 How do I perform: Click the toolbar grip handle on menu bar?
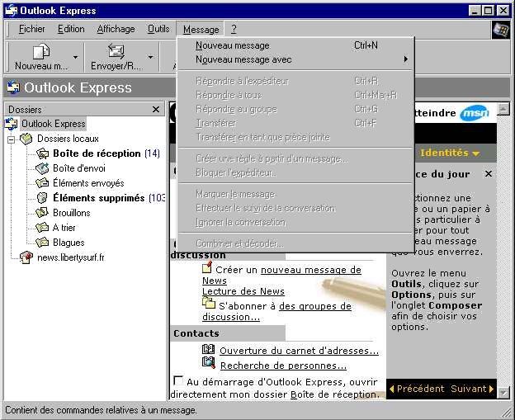pos(8,29)
